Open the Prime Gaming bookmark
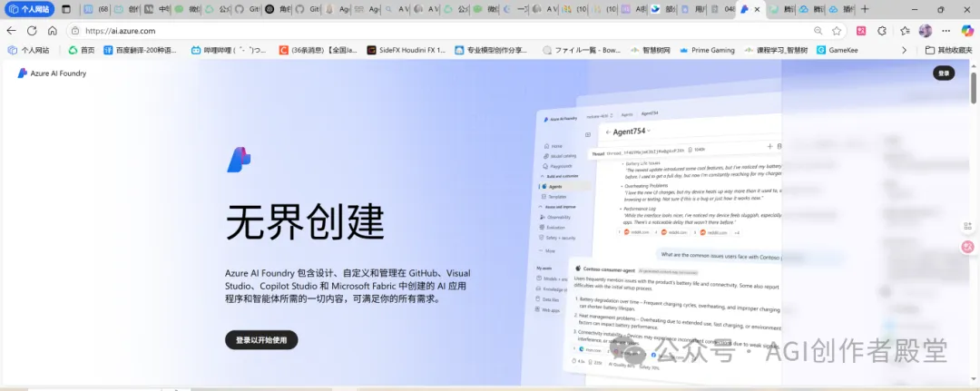The image size is (980, 391). click(x=707, y=50)
